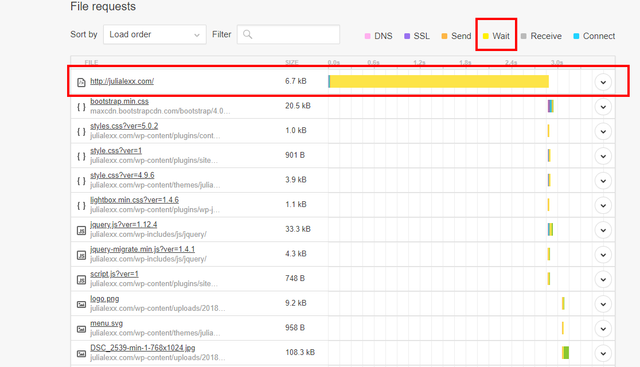The image size is (640, 367).
Task: Click the CSS braces icon beside styles.css?ver=5.0.2
Action: [x=81, y=131]
